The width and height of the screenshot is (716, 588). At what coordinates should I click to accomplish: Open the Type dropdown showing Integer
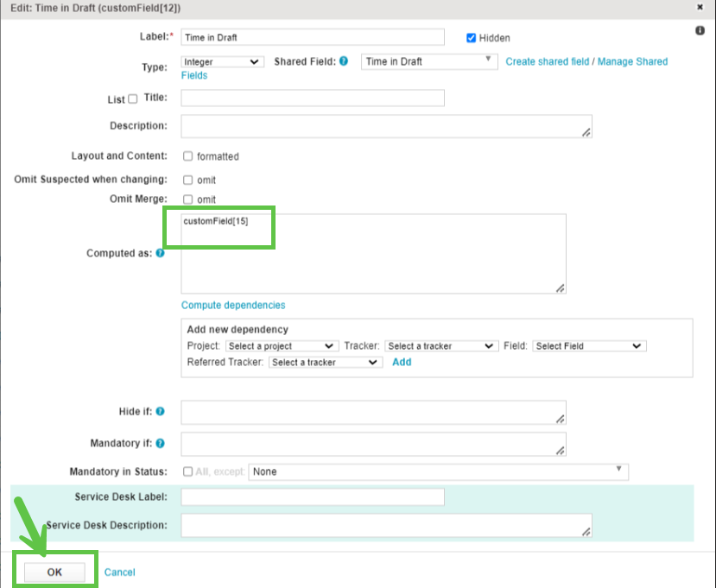(x=222, y=61)
